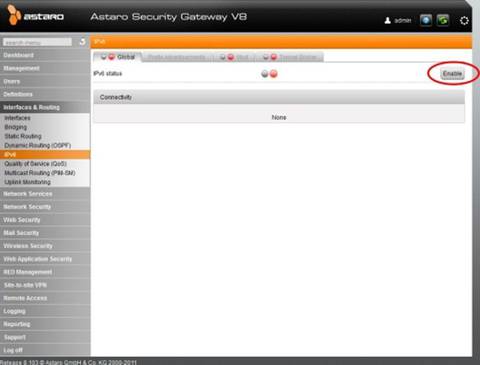Click the Enable button for IPv6
This screenshot has height=365, width=480.
coord(452,73)
